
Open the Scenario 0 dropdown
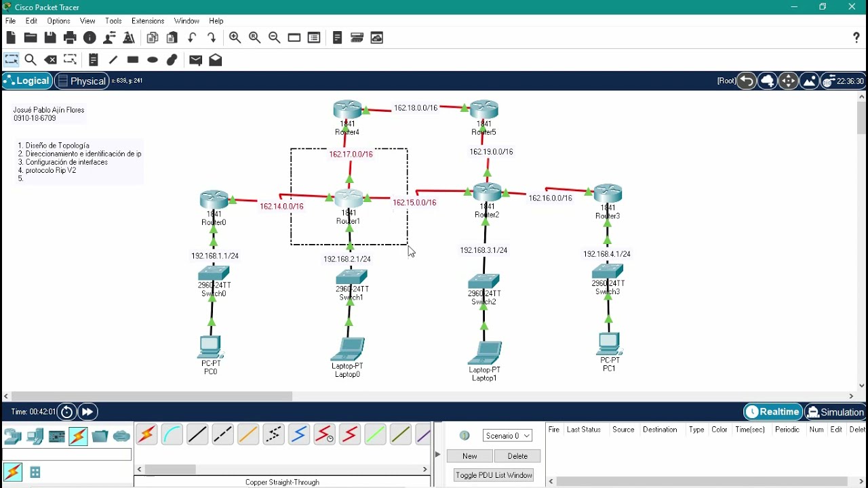(x=507, y=436)
